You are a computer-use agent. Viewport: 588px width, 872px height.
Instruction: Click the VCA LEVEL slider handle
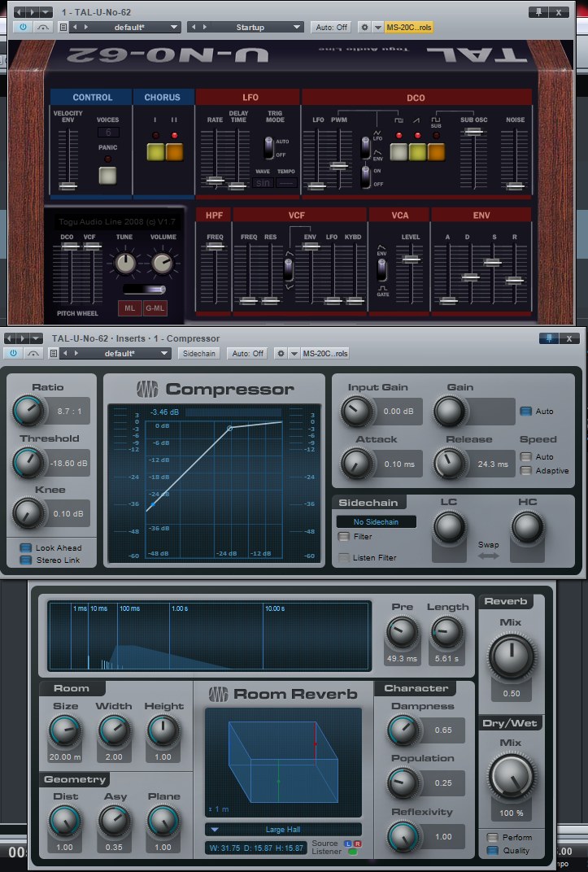pyautogui.click(x=412, y=259)
